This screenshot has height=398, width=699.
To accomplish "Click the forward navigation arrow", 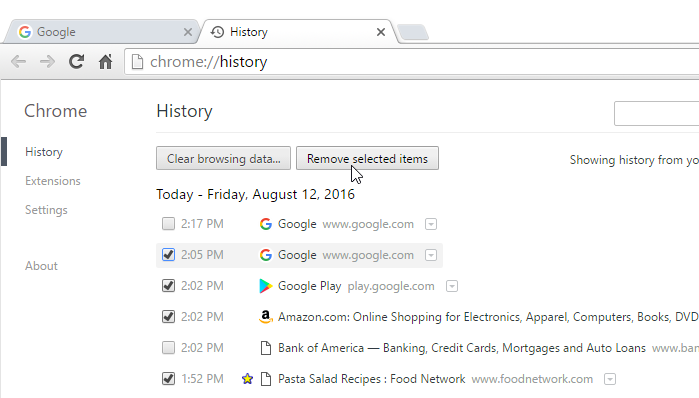I will 47,62.
